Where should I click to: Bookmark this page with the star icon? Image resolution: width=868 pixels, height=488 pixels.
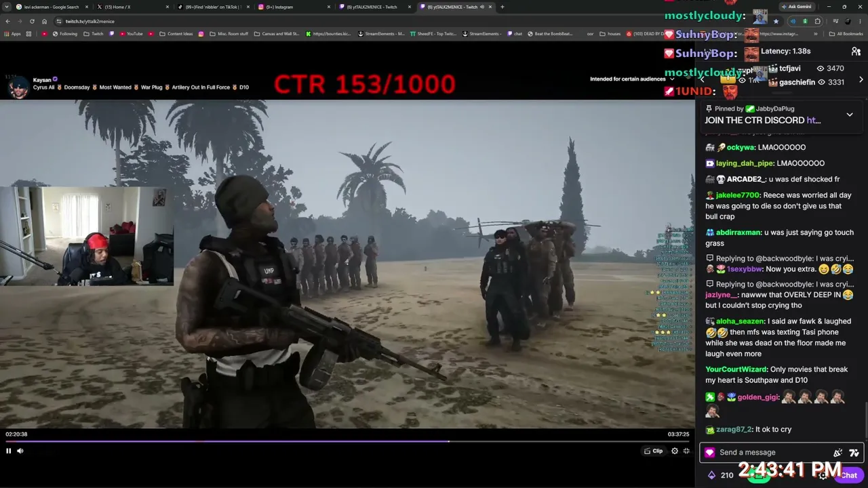pos(776,21)
